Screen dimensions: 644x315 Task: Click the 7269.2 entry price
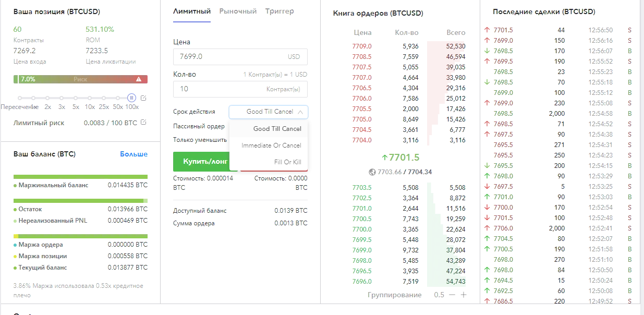coord(25,51)
